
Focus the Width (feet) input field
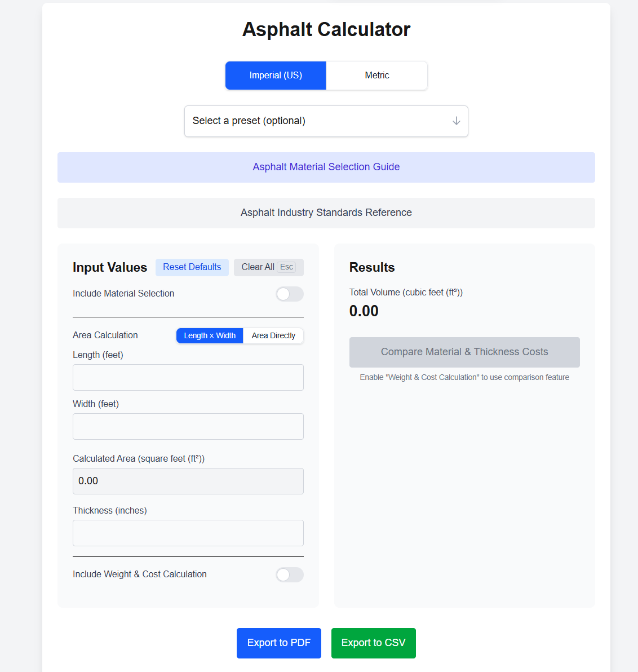pos(188,427)
